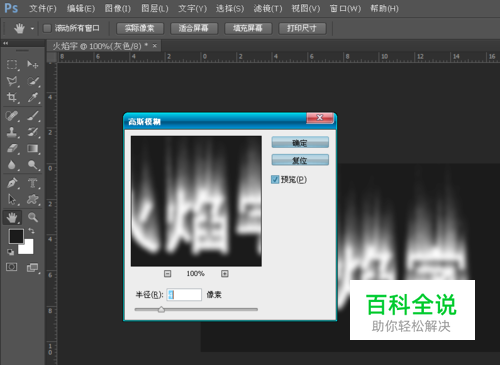This screenshot has height=365, width=500.
Task: Open the 图像(I) menu
Action: 118,8
